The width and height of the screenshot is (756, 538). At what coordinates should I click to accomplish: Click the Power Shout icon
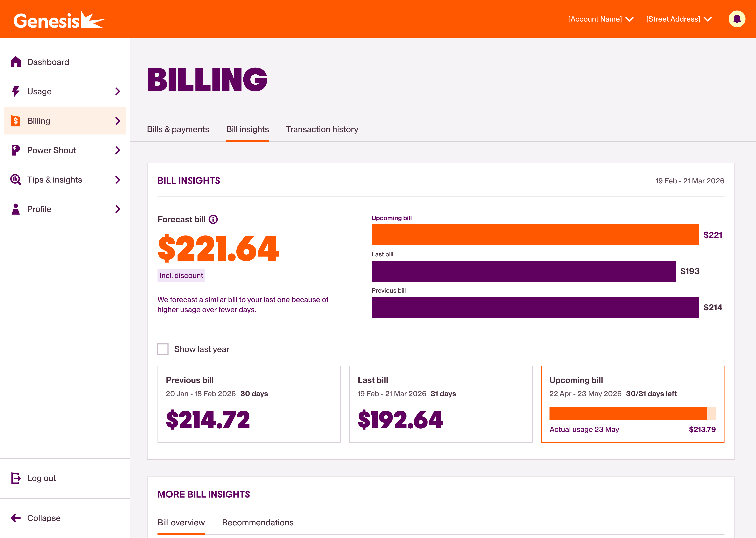pos(16,150)
